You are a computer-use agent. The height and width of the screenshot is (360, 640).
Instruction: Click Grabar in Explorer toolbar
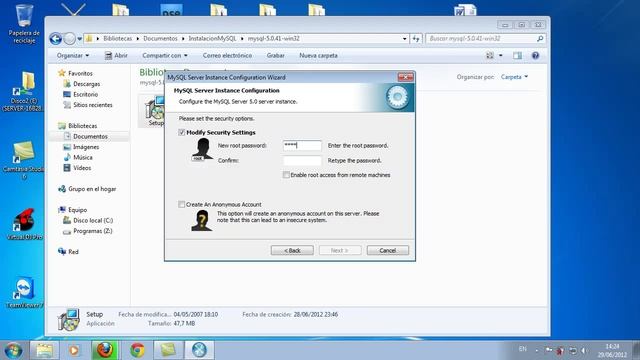coord(276,56)
